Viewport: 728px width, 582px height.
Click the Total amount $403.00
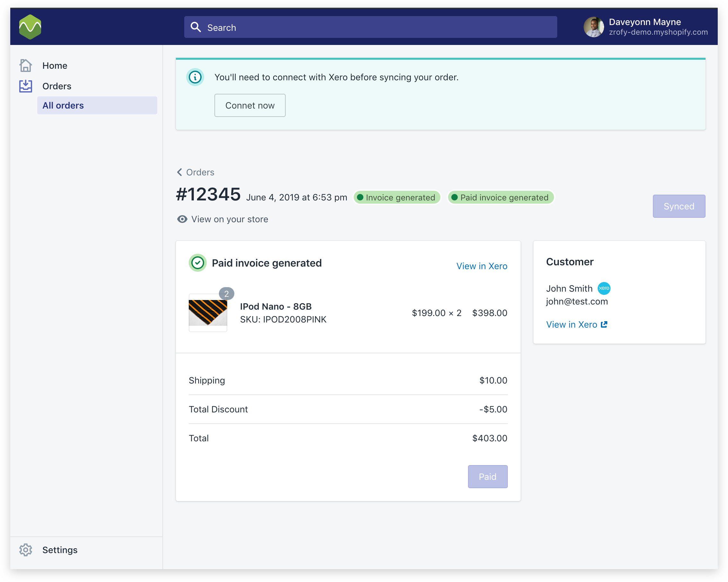coord(490,438)
